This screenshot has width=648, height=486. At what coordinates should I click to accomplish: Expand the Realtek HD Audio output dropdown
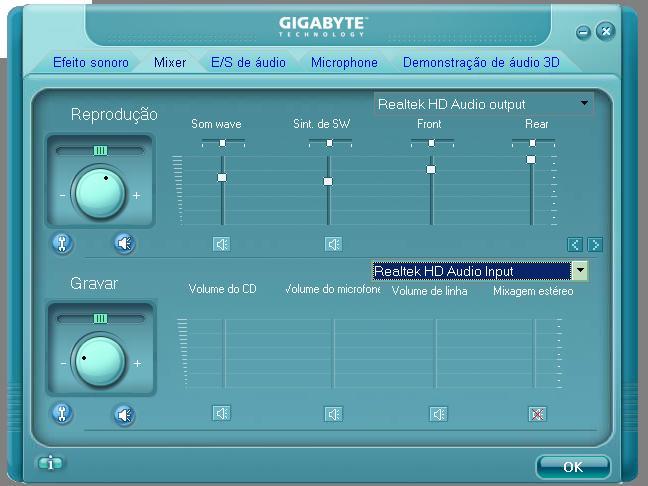tap(584, 103)
